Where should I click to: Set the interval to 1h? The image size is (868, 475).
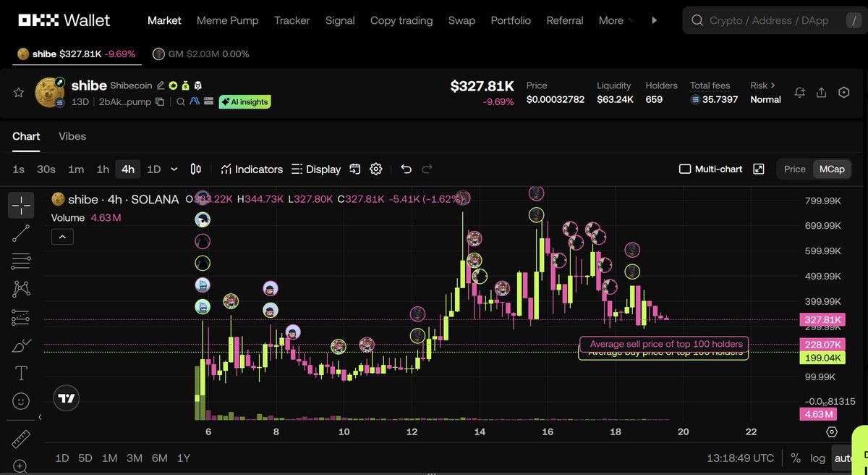(103, 169)
